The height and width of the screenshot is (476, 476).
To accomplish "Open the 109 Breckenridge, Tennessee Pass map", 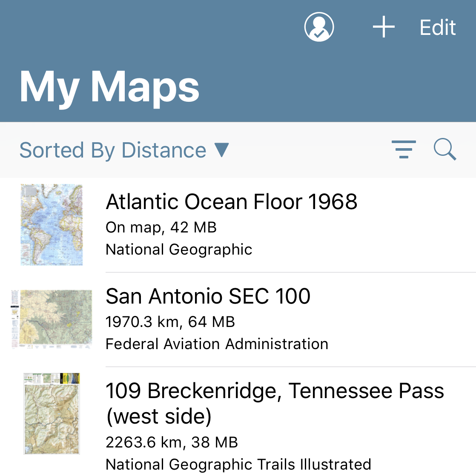I will [275, 402].
